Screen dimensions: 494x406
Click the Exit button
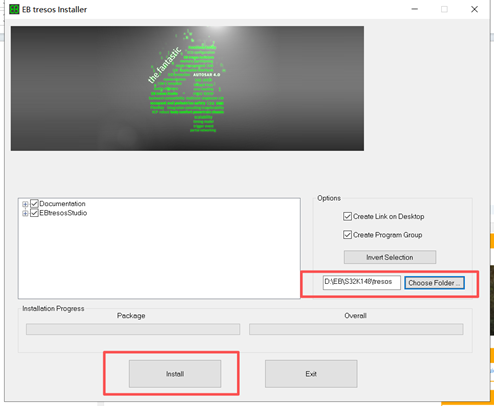tap(311, 374)
